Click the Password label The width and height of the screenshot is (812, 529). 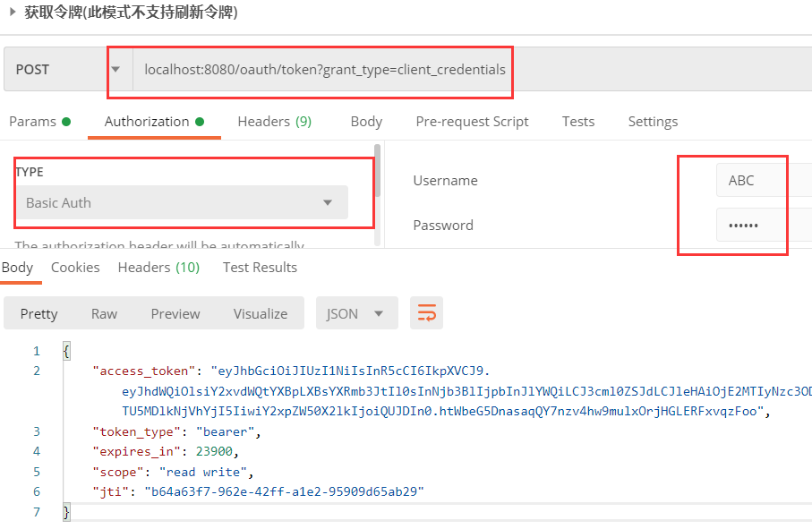443,226
